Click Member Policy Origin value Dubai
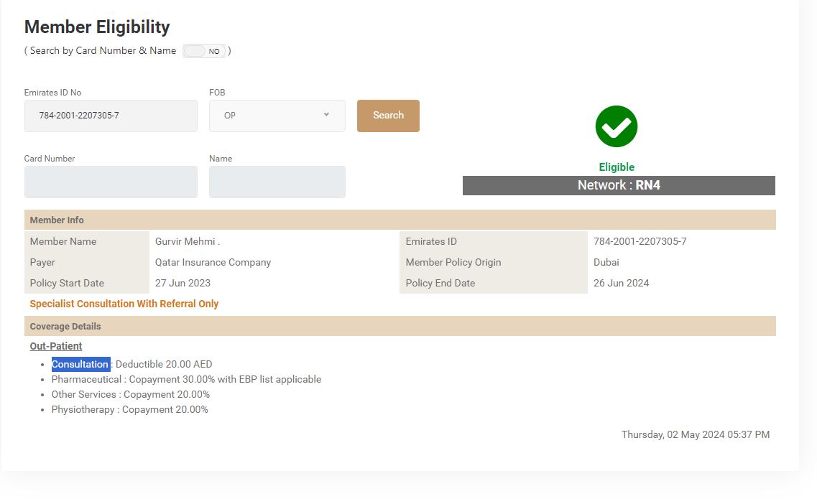Viewport: 817px width, 504px height. pyautogui.click(x=606, y=263)
